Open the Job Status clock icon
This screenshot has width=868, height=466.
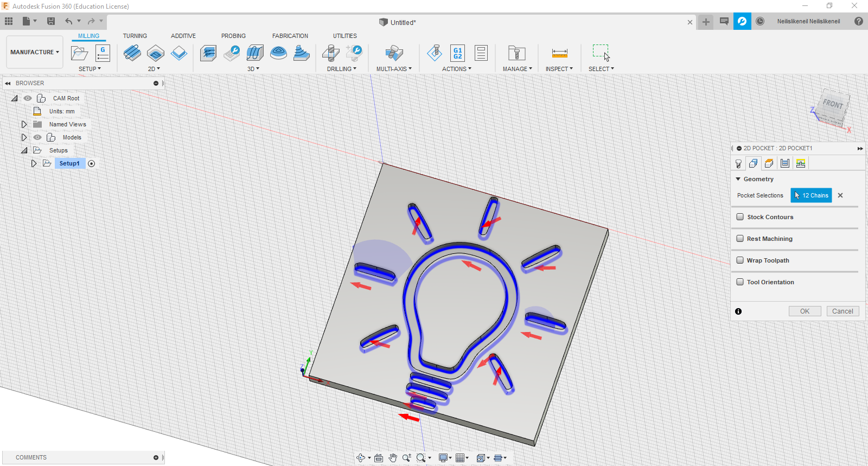tap(760, 21)
